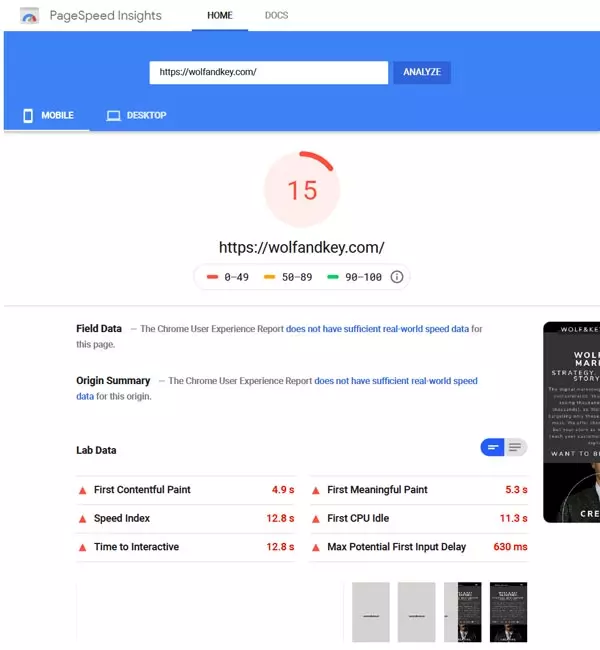Click the Time to Interactive label
Viewport: 600px width, 650px height.
tap(136, 547)
